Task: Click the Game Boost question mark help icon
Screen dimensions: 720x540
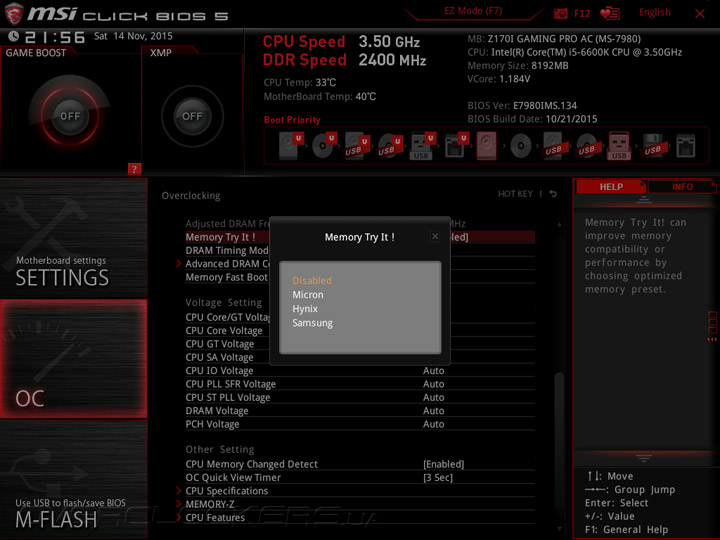Action: [134, 169]
